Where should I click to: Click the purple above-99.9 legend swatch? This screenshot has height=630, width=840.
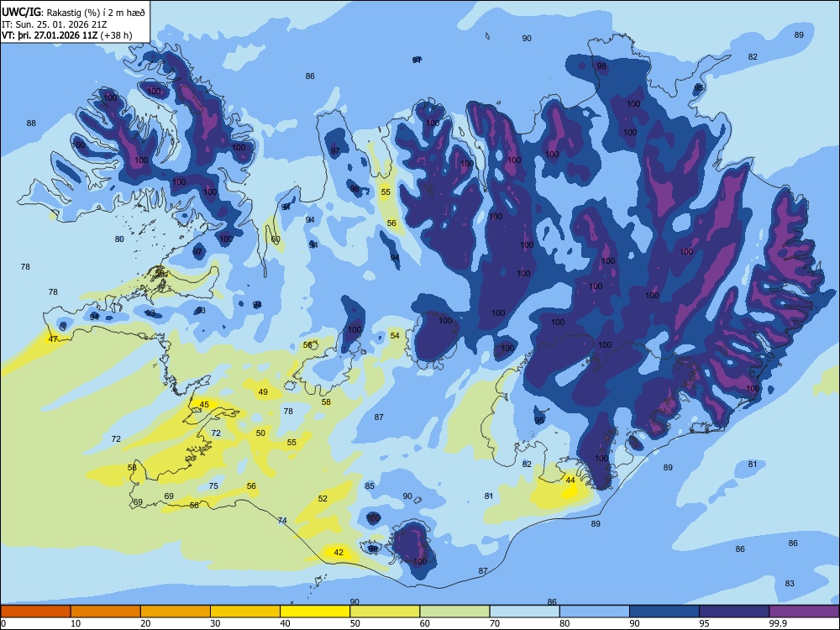click(x=804, y=612)
